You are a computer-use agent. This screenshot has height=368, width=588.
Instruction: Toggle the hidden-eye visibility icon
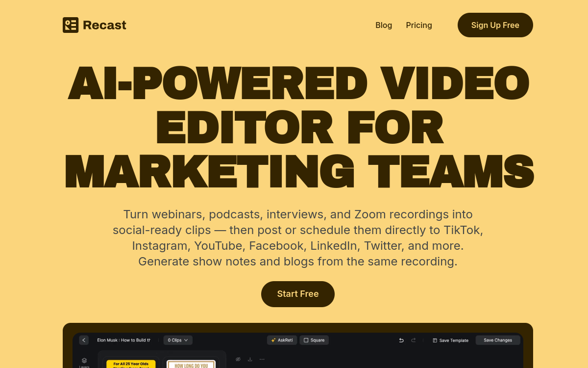tap(238, 359)
